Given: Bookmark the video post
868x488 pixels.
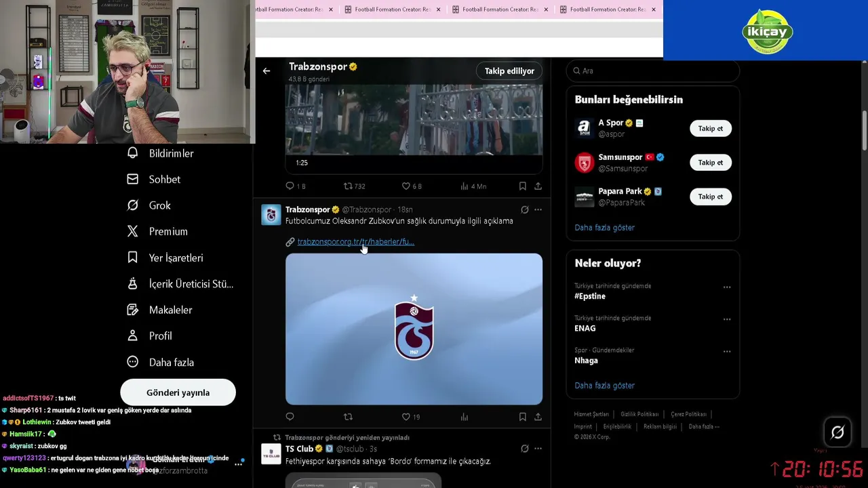Looking at the screenshot, I should pyautogui.click(x=522, y=186).
